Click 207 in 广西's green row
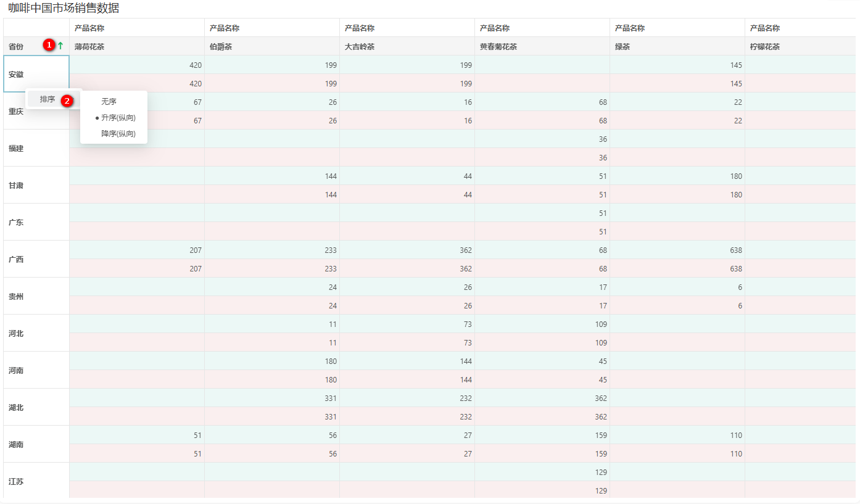Screen dimensions: 860x504 tap(196, 250)
